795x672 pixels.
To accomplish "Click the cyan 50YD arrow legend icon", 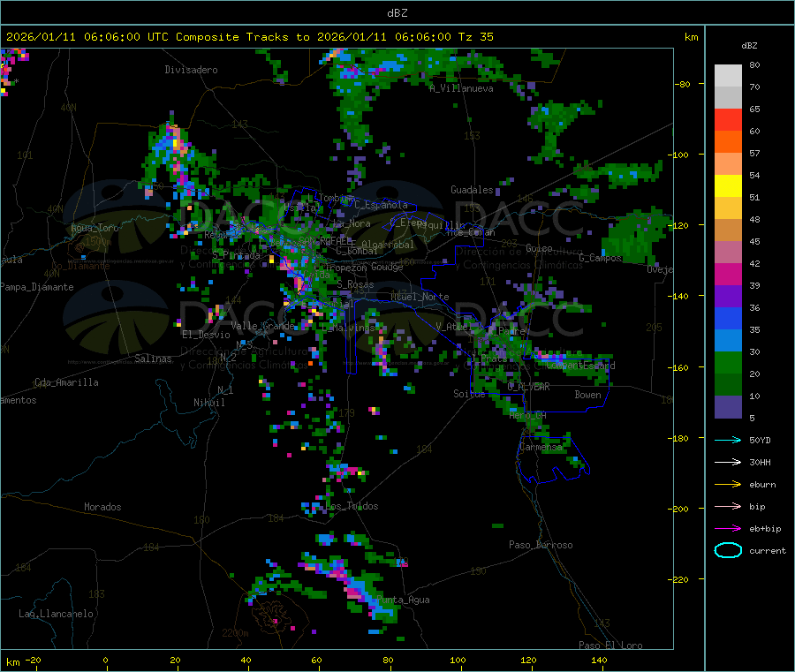I will point(728,440).
